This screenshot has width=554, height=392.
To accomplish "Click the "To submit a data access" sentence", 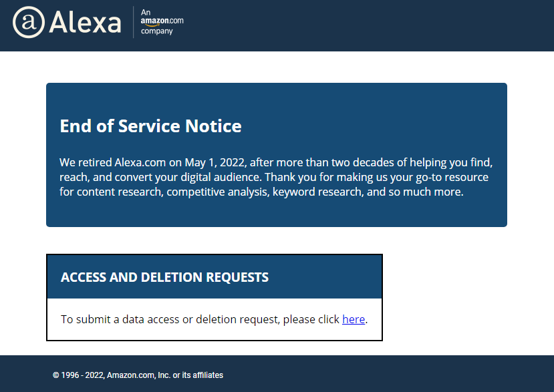I will point(214,319).
